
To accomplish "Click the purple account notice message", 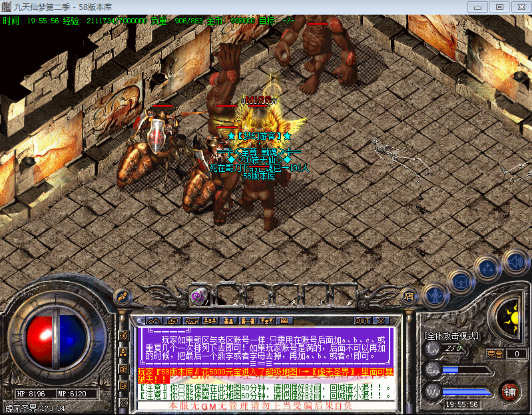I will [x=265, y=346].
